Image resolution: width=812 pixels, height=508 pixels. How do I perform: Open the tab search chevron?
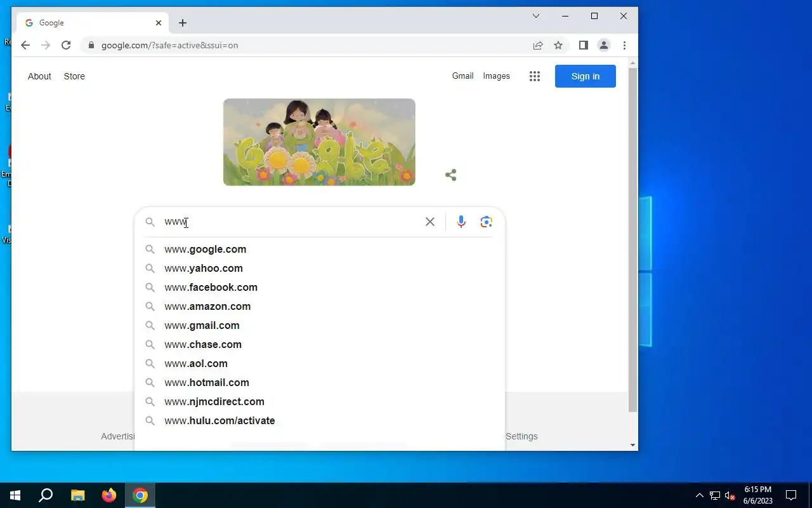point(536,16)
